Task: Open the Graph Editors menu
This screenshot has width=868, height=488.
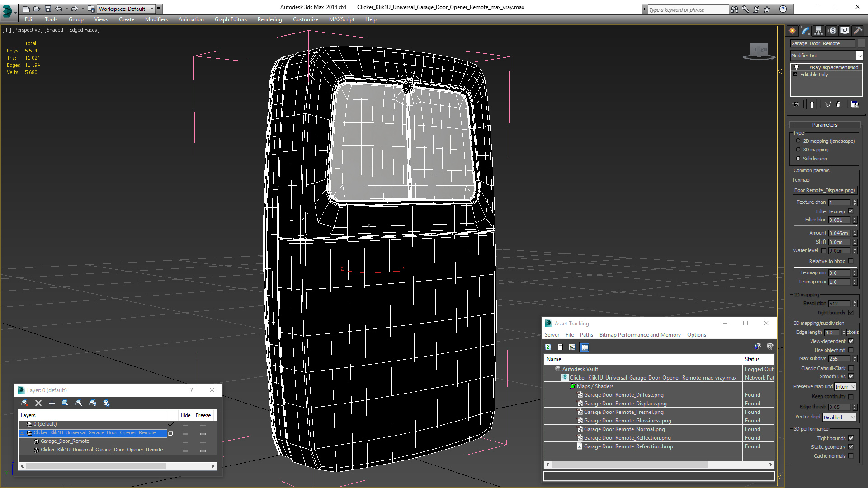Action: click(x=231, y=19)
